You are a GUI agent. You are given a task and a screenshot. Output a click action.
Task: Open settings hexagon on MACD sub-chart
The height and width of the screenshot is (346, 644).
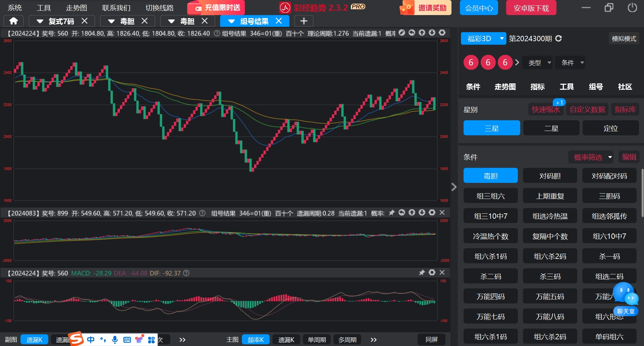[x=432, y=273]
